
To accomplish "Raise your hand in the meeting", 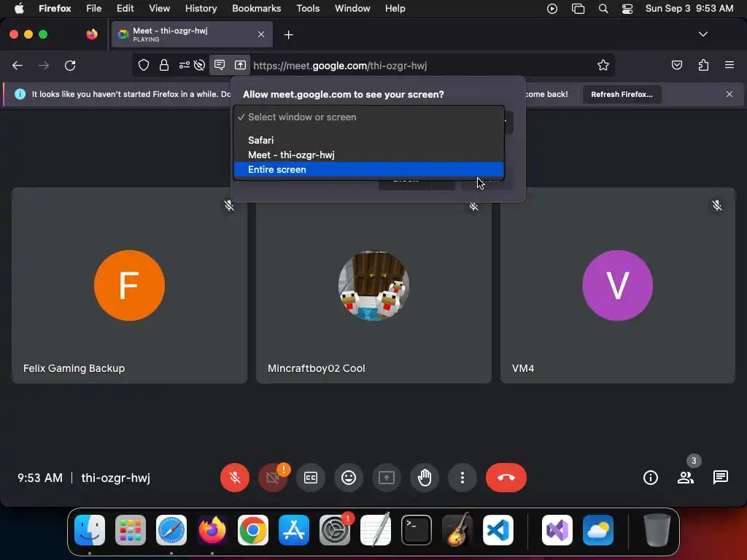I will tap(425, 478).
